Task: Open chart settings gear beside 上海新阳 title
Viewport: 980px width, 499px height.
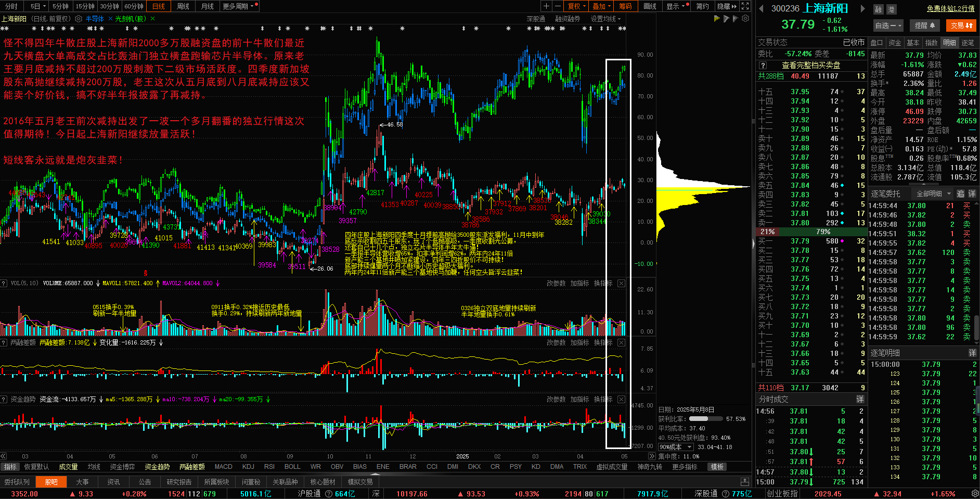Action: pos(79,19)
